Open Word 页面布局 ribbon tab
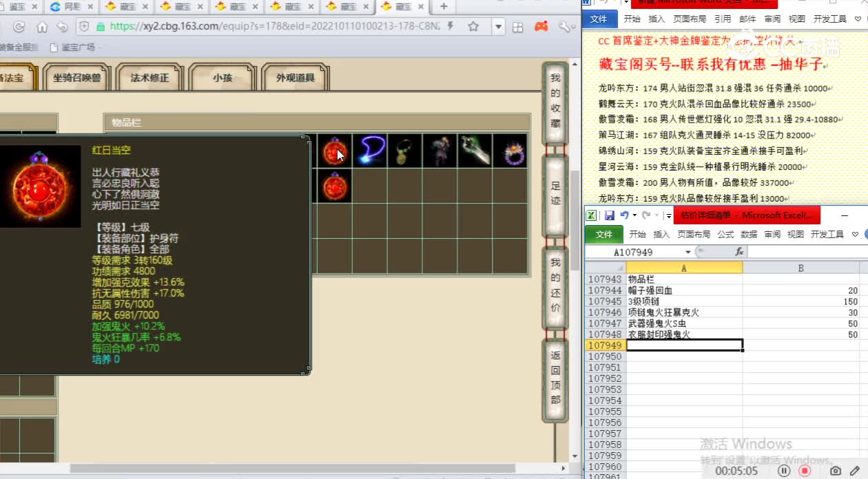 click(x=690, y=19)
